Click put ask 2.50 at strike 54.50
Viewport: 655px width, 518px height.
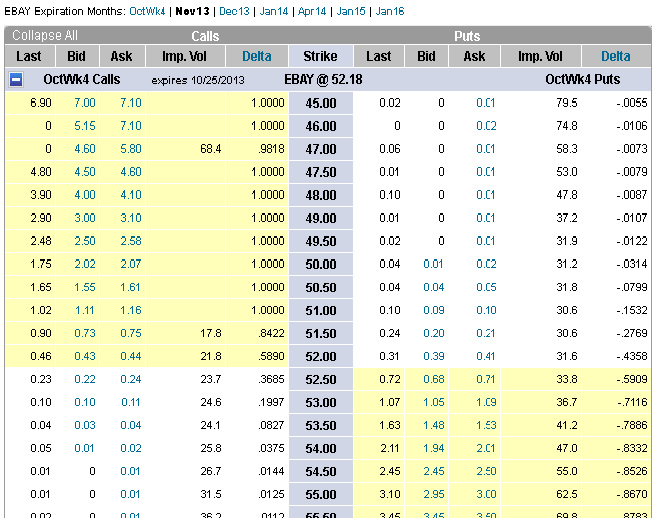coord(486,471)
